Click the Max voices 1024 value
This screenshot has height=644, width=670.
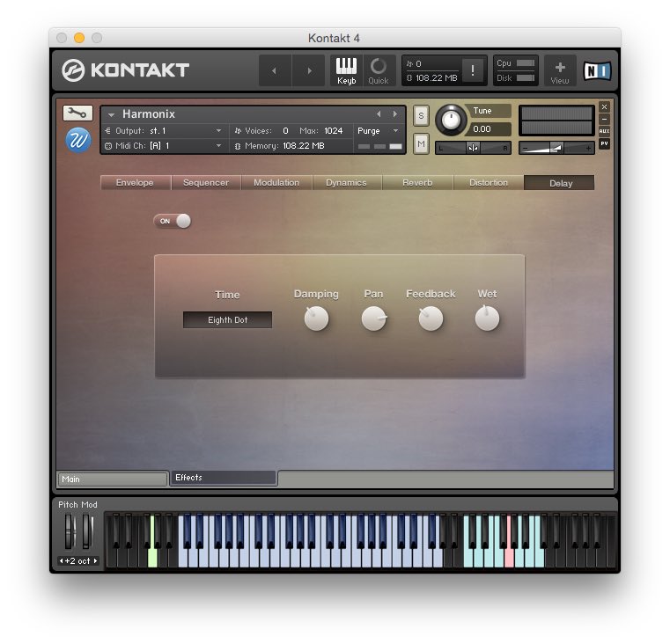(x=334, y=131)
